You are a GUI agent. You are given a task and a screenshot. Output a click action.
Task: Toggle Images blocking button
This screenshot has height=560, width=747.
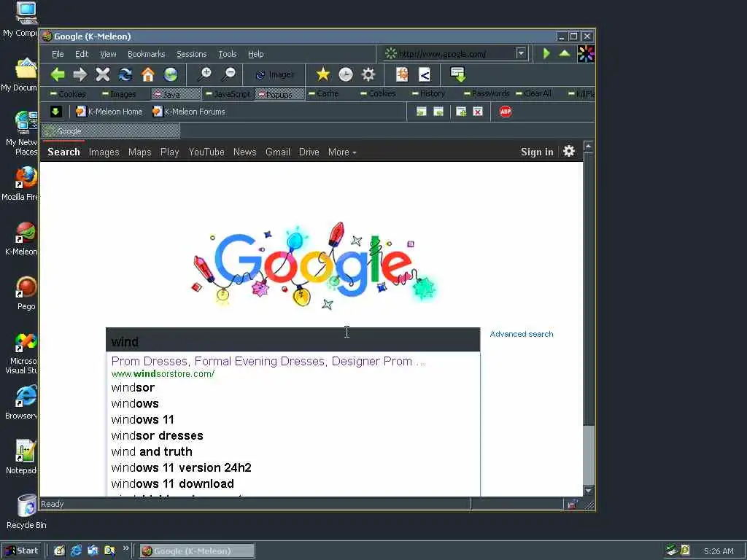tap(120, 94)
